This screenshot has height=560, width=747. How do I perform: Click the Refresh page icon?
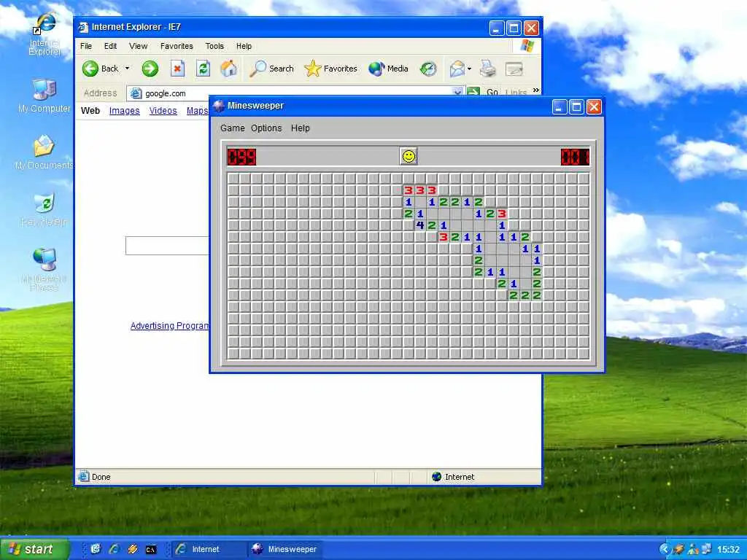204,69
